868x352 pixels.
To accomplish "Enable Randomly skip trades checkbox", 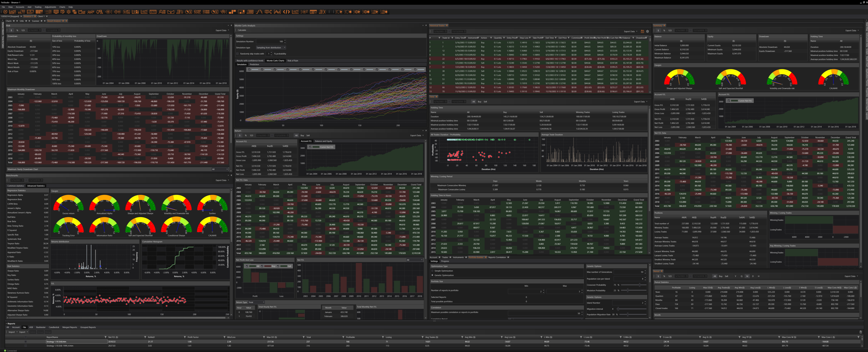I will pos(238,54).
